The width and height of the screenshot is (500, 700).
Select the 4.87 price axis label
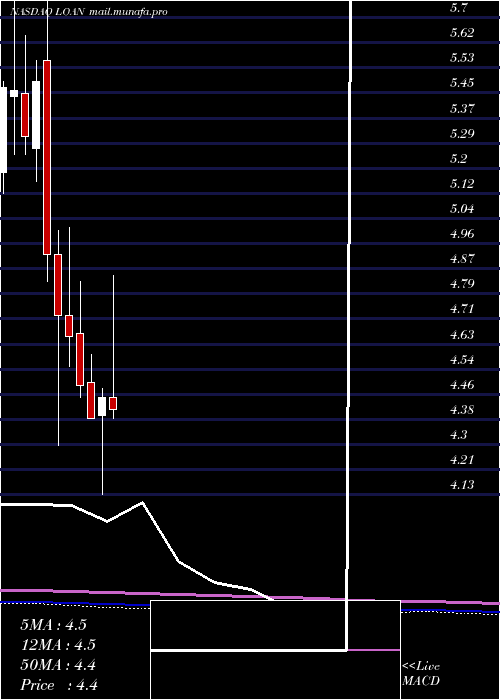(462, 258)
